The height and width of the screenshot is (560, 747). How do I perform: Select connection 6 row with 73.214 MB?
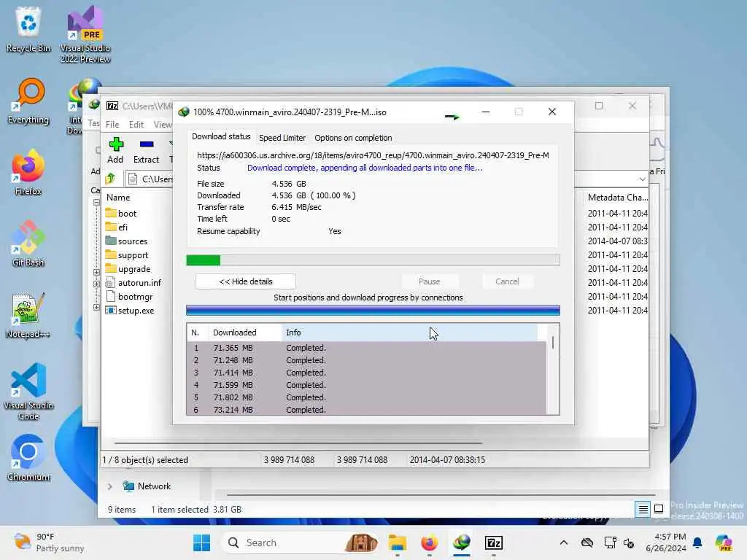click(366, 410)
